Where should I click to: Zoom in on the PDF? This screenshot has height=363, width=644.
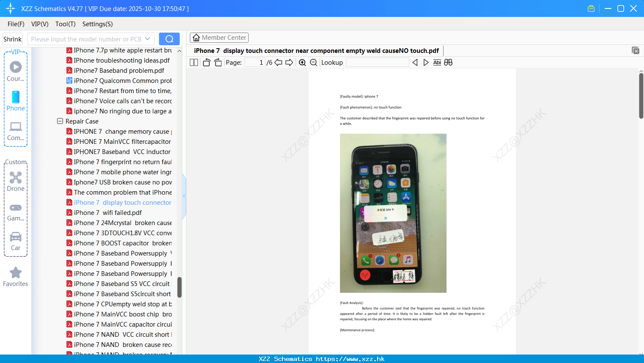tap(302, 63)
